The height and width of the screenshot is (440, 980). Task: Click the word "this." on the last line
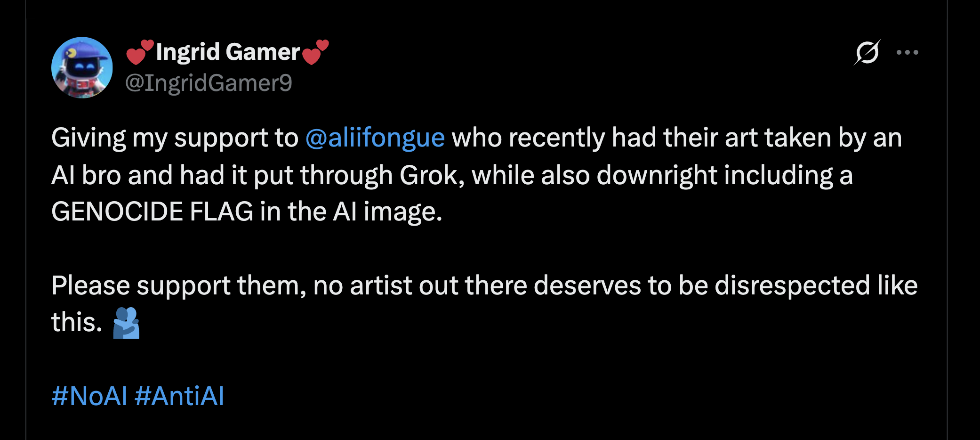(x=76, y=323)
